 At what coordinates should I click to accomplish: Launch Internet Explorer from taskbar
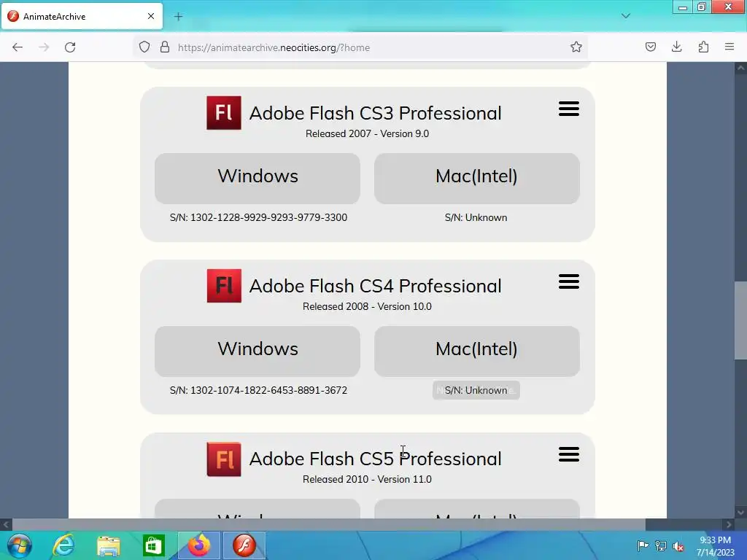pos(63,545)
